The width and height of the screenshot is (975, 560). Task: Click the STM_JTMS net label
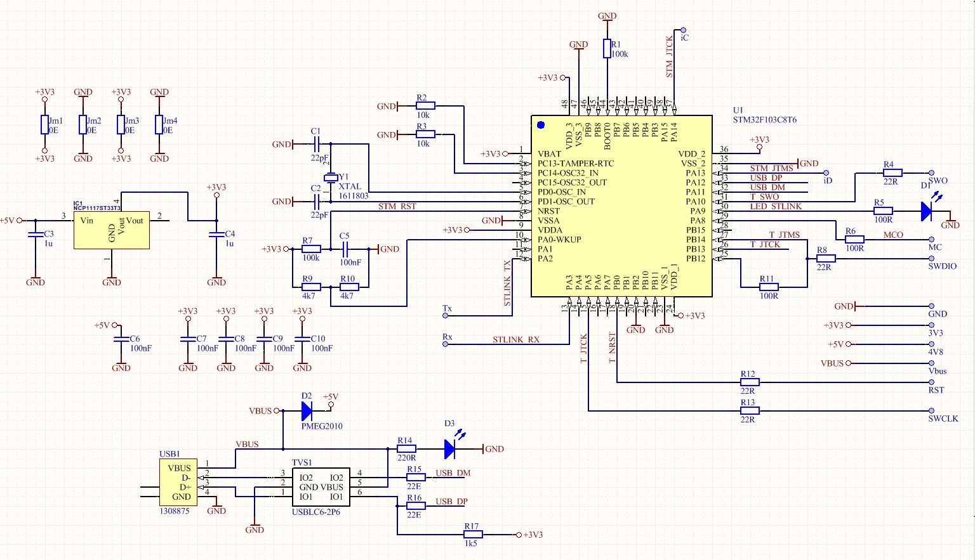tap(771, 168)
